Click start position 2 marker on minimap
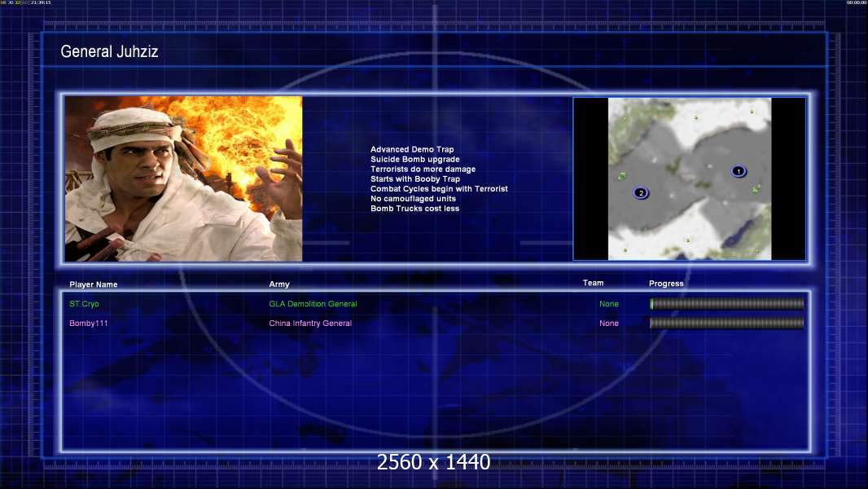 pos(641,193)
